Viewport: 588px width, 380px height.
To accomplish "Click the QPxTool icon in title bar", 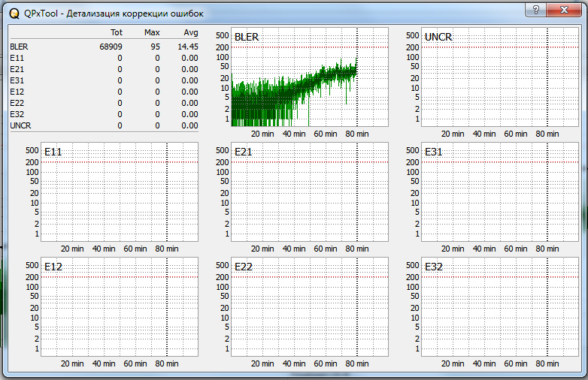I will 14,14.
